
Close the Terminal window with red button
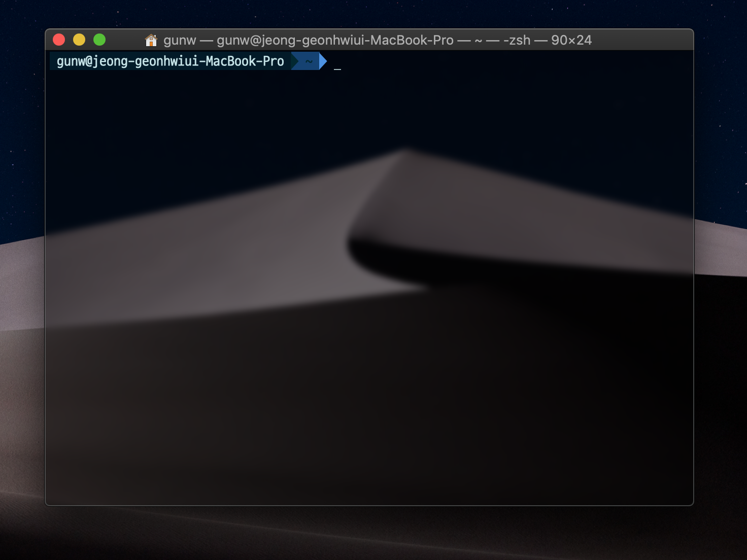tap(59, 40)
